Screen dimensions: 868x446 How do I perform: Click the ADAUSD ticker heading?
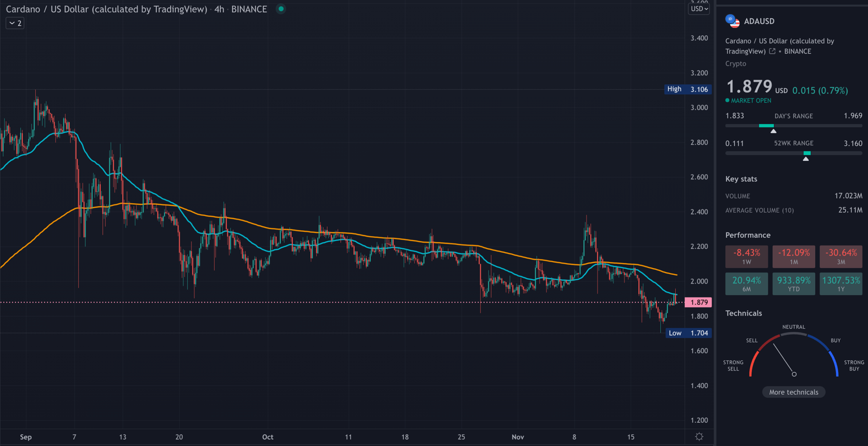tap(759, 21)
